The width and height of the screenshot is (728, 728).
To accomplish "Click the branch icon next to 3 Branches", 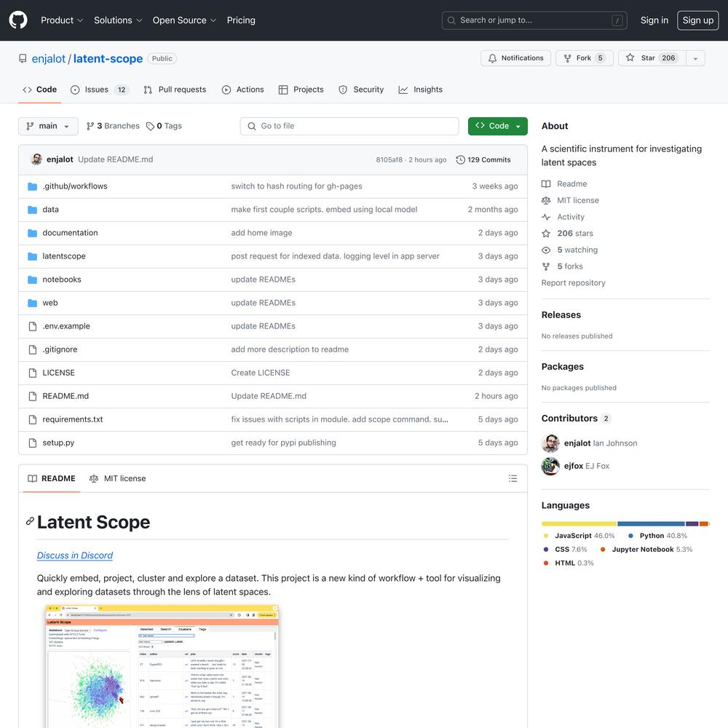I will (x=90, y=126).
